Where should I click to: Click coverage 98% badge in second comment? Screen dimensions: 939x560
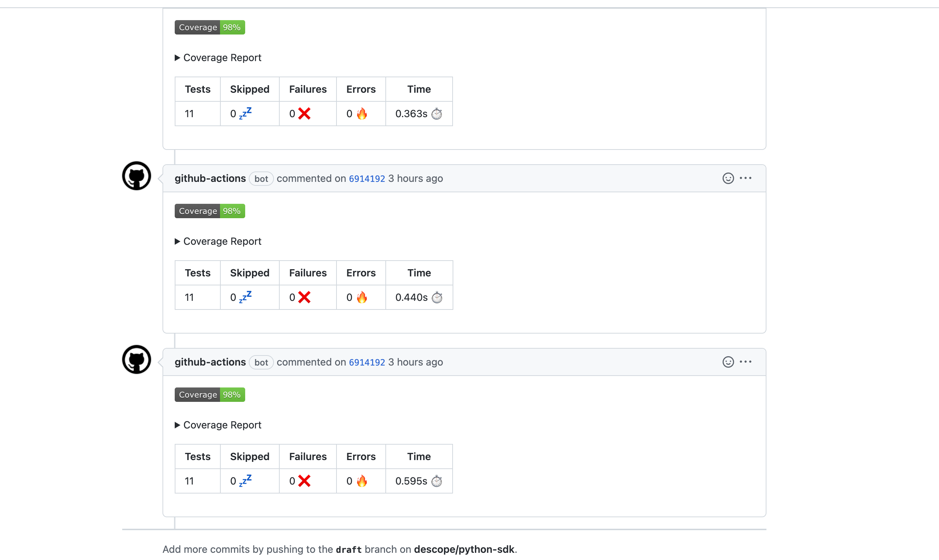(210, 211)
